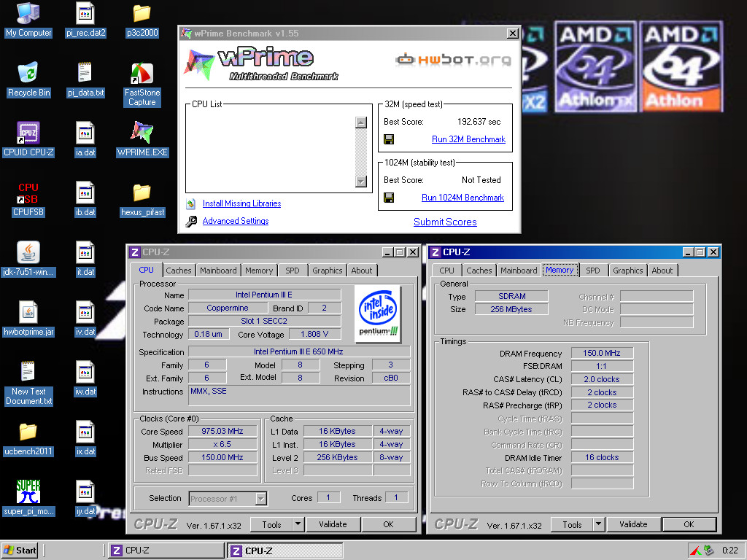Click Tools button in left CPU-Z window

(271, 525)
